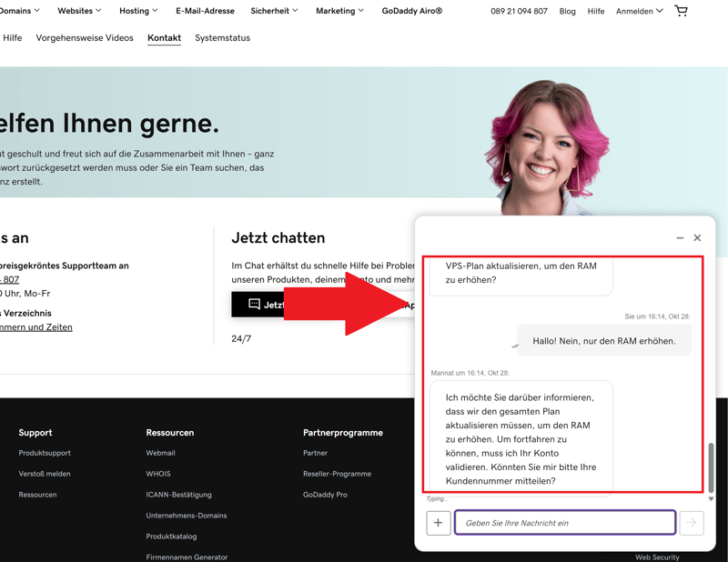Open the GoDaddy Airo link
This screenshot has width=728, height=562.
tap(411, 11)
